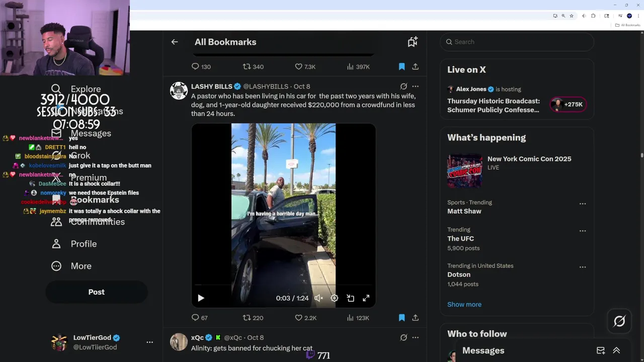644x362 pixels.
Task: Repost the LASHY BILLS pastor post
Action: pos(247,318)
